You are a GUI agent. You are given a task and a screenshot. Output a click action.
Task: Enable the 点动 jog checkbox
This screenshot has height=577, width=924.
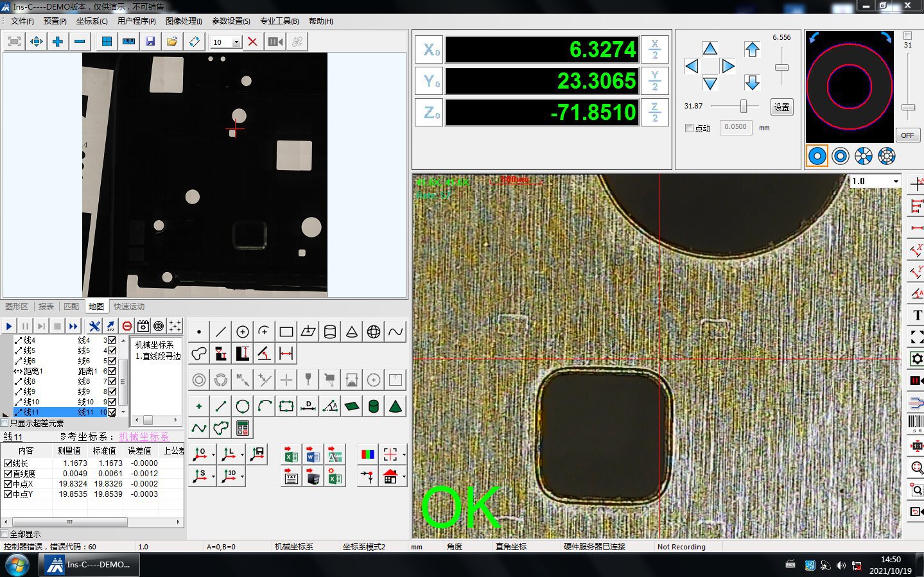(689, 128)
